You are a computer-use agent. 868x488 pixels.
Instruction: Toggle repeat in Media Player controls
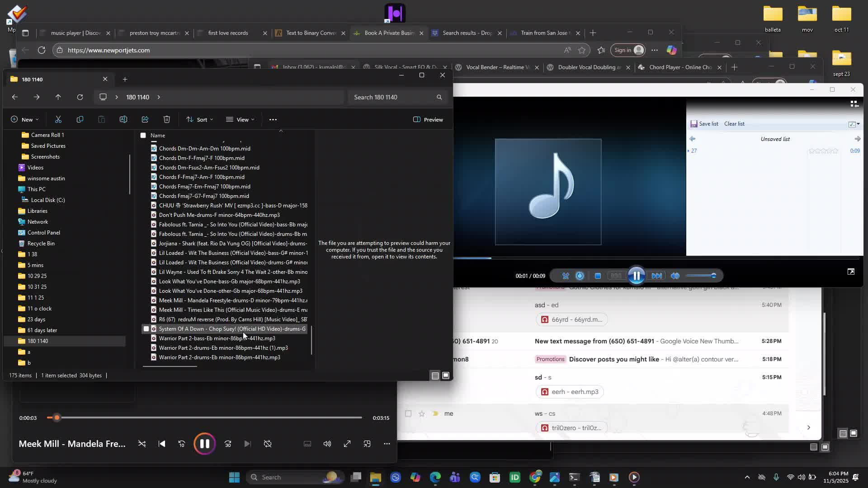268,444
